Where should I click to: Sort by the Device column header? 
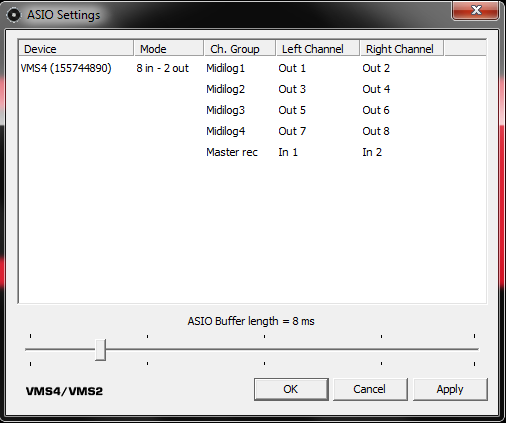click(76, 49)
